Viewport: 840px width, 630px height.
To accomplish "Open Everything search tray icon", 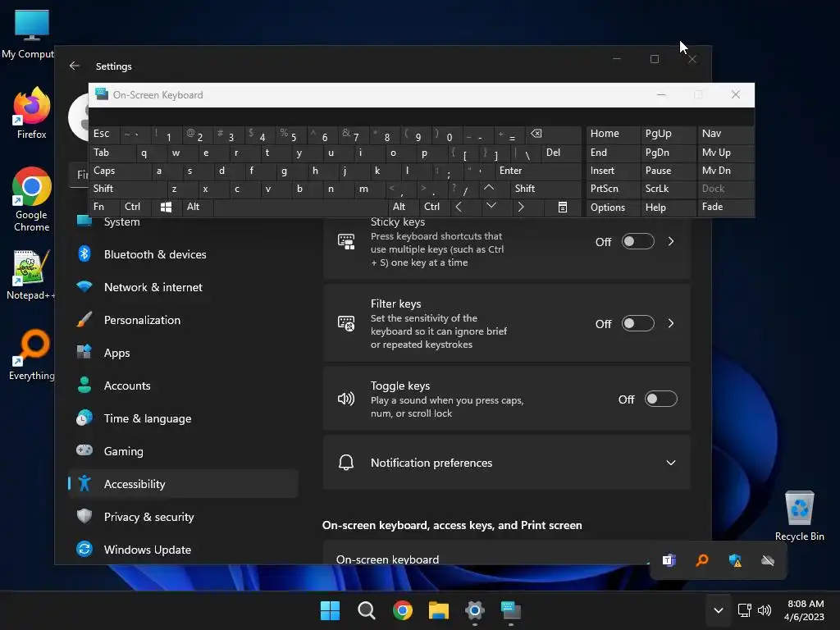I will 702,560.
